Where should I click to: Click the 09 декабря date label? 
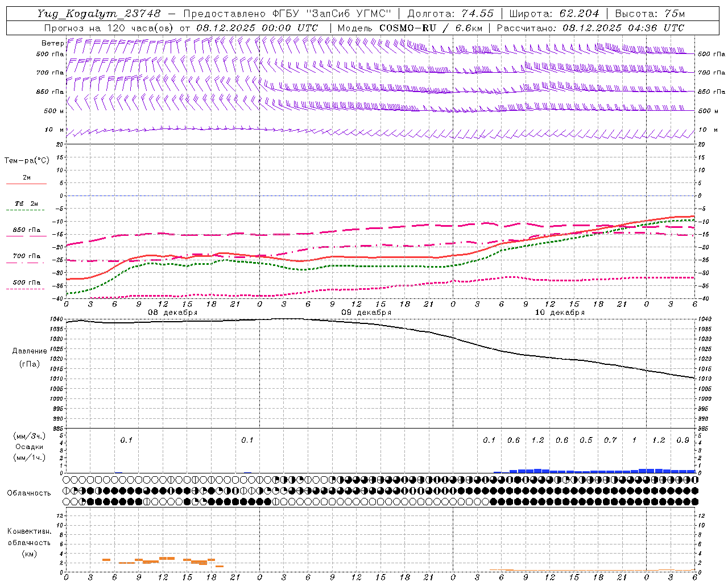pyautogui.click(x=366, y=312)
